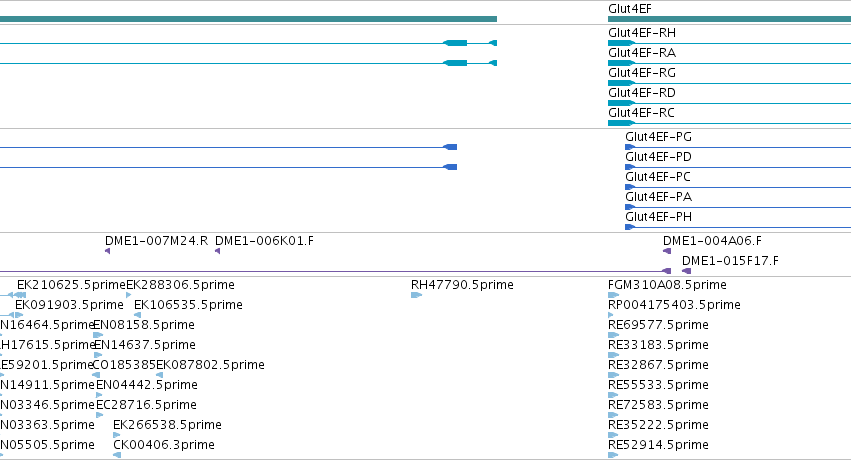Select the CK00406.3prime EST label
Screen dimensions: 851x460
coord(164,445)
